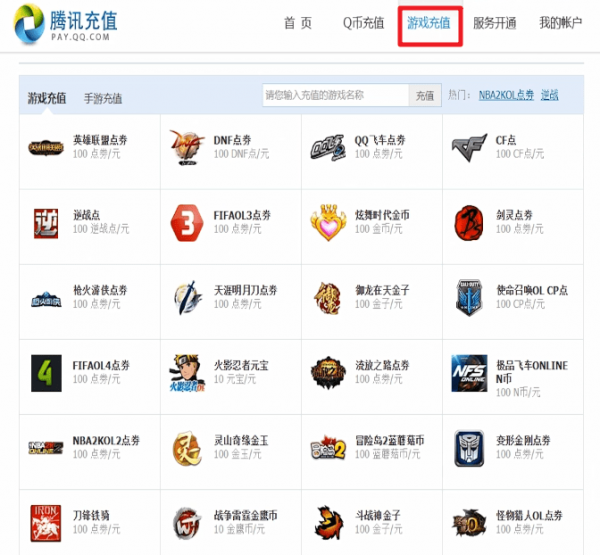Click the NBA2KOL2点券 title
This screenshot has width=600, height=555.
[106, 440]
